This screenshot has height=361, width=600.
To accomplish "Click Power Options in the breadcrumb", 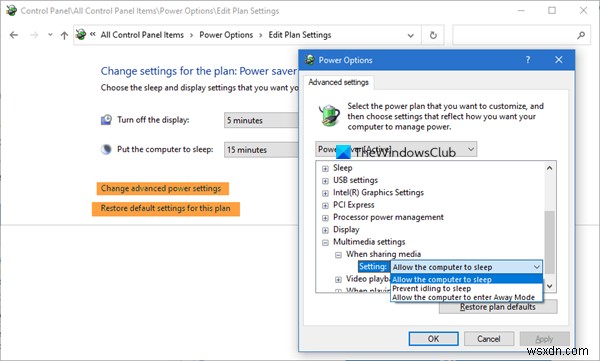I will point(226,35).
